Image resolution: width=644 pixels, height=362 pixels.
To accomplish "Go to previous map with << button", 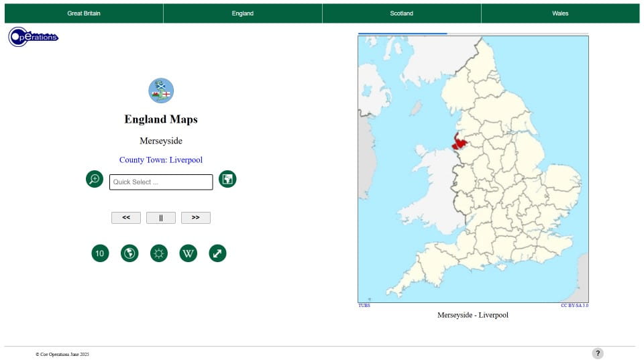I will pos(126,217).
